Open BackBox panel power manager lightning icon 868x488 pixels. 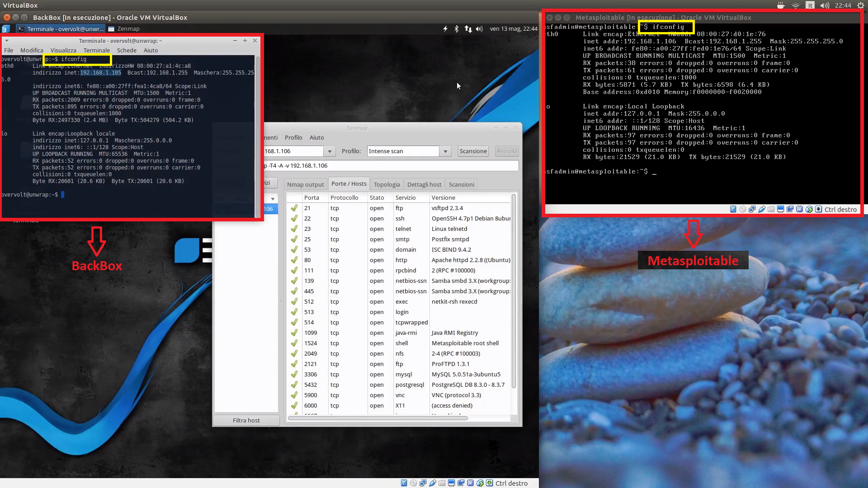(445, 28)
